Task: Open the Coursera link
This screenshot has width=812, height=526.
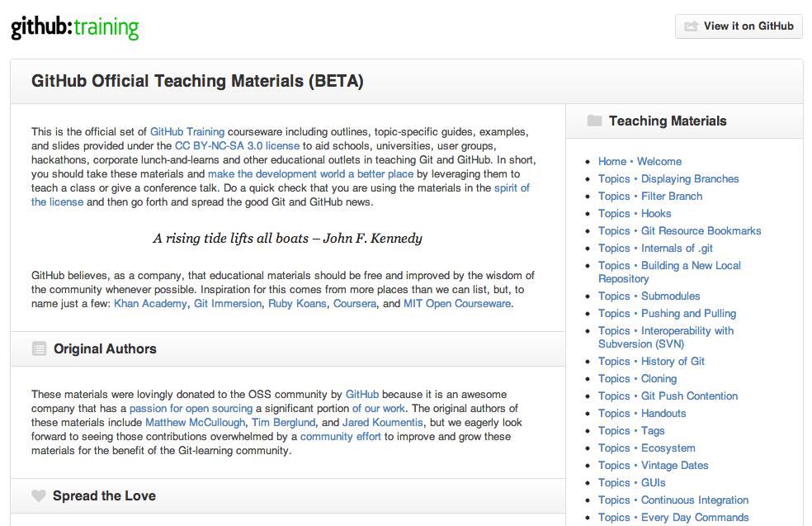Action: [355, 303]
